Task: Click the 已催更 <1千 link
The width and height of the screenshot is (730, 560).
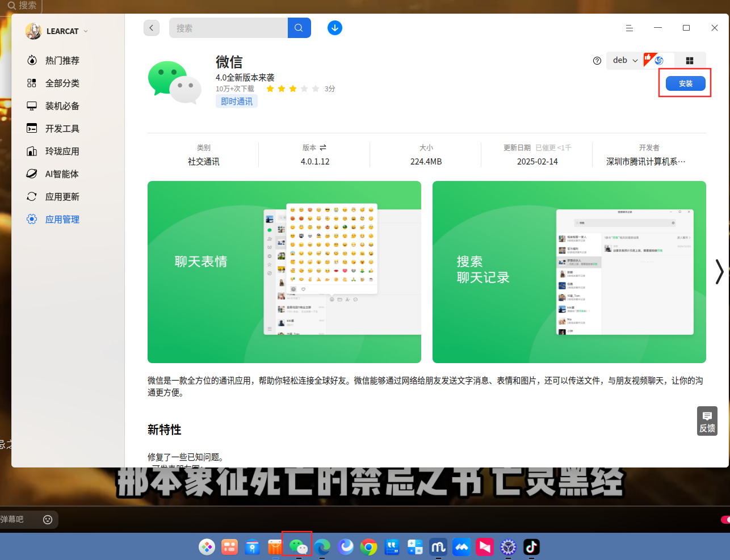Action: tap(553, 148)
